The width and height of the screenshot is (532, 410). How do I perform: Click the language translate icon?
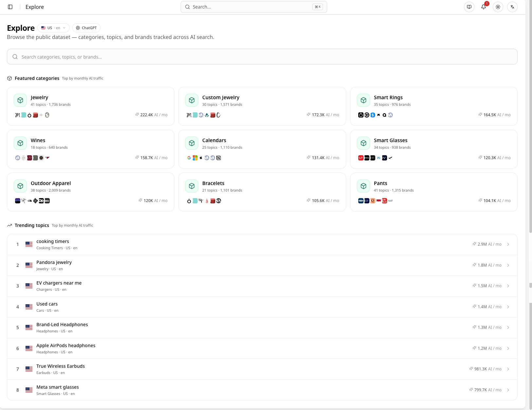tap(512, 7)
